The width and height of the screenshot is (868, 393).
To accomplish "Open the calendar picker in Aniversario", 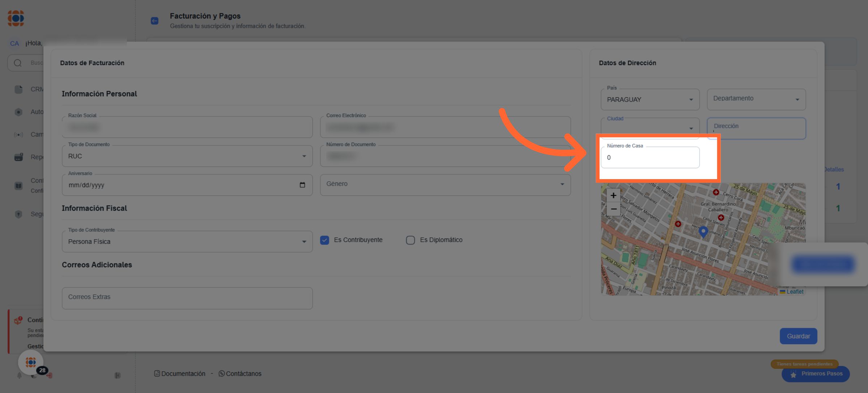I will click(x=302, y=185).
